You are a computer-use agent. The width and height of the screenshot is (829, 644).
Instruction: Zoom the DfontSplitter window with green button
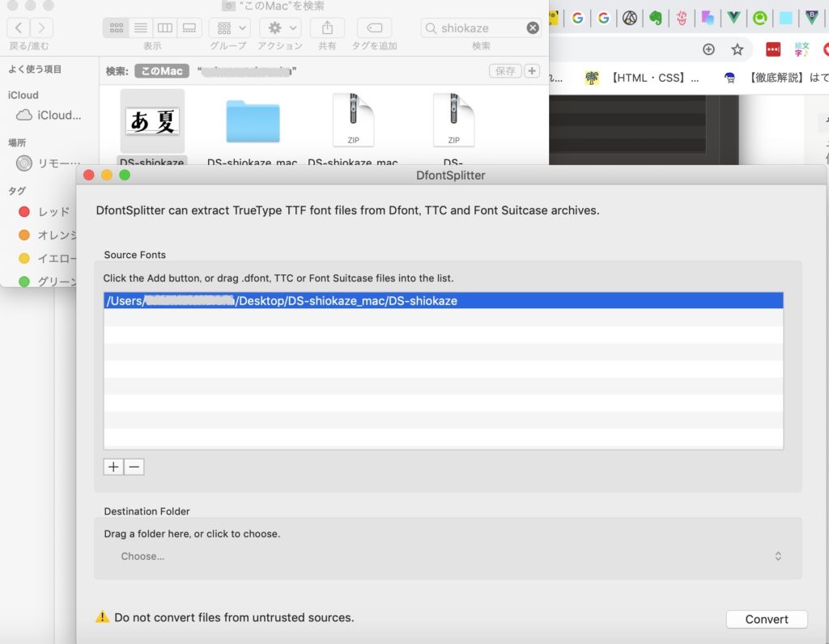(125, 175)
